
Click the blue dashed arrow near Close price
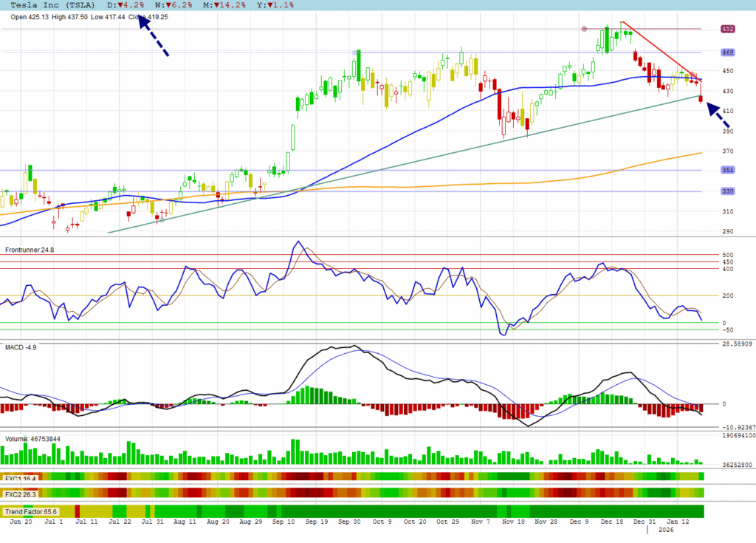(x=154, y=35)
